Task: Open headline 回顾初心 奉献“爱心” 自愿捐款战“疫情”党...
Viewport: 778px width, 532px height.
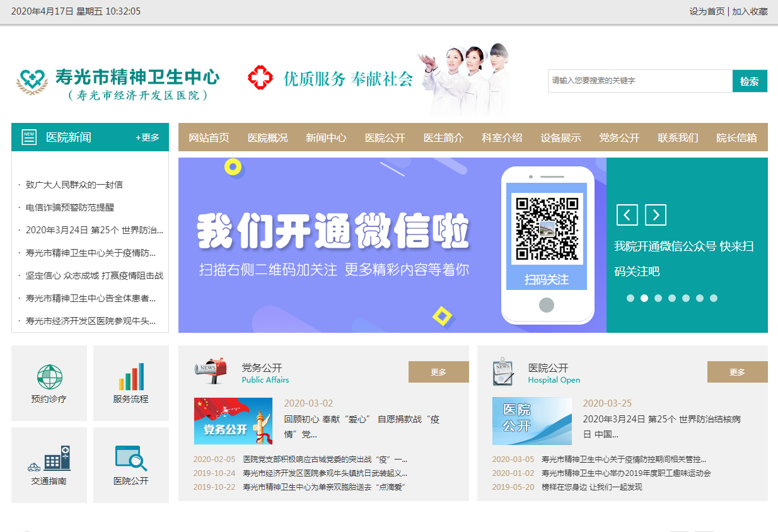Action: (x=362, y=427)
